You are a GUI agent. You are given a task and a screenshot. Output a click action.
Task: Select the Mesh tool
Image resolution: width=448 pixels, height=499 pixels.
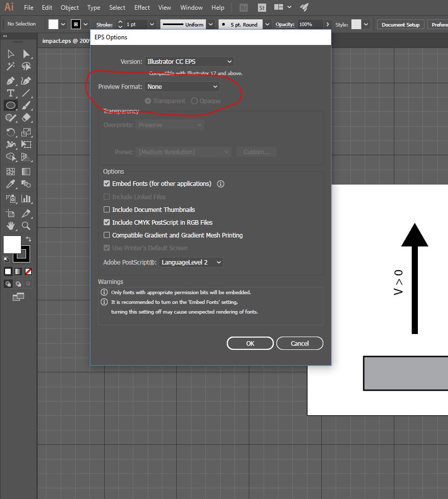pos(11,172)
